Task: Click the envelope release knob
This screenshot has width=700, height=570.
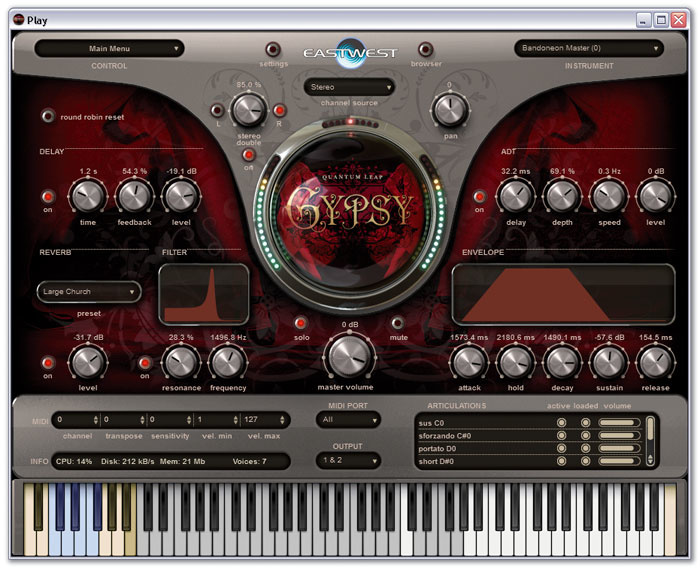Action: point(655,362)
